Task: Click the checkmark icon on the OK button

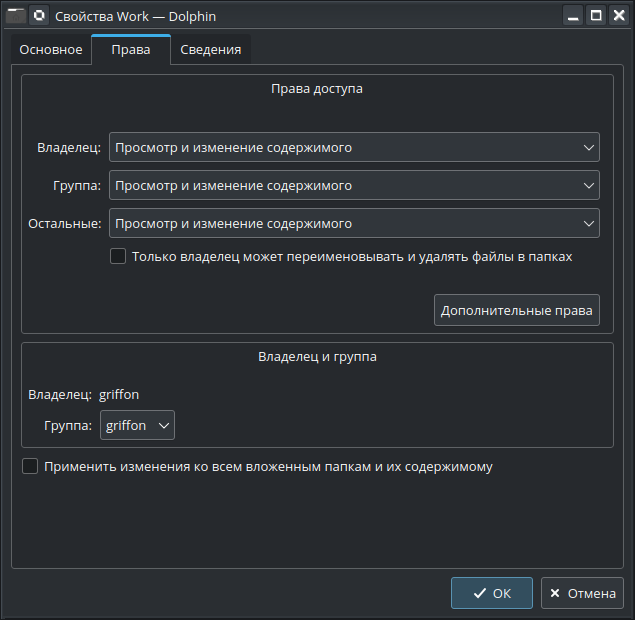Action: coord(480,593)
